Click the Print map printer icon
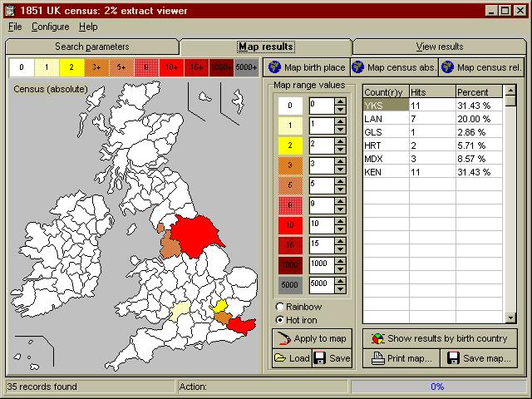 click(x=377, y=358)
